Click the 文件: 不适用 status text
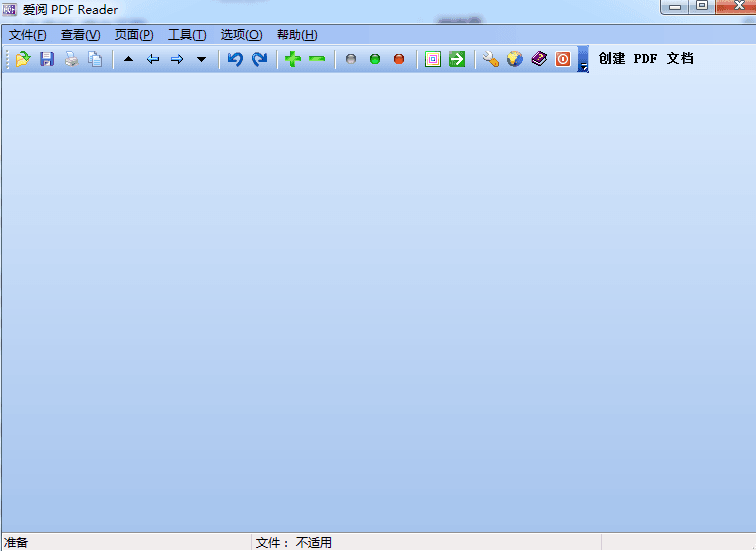The height and width of the screenshot is (551, 756). click(294, 542)
